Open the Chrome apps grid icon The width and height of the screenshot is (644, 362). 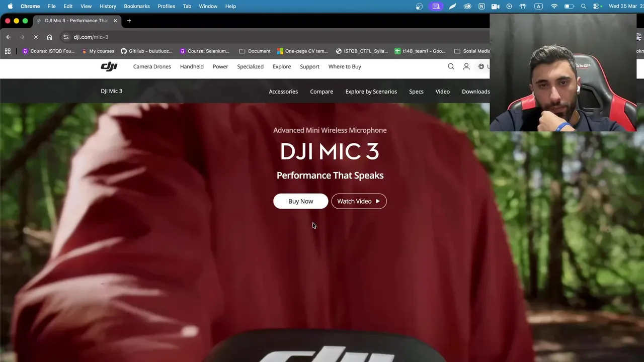click(8, 51)
